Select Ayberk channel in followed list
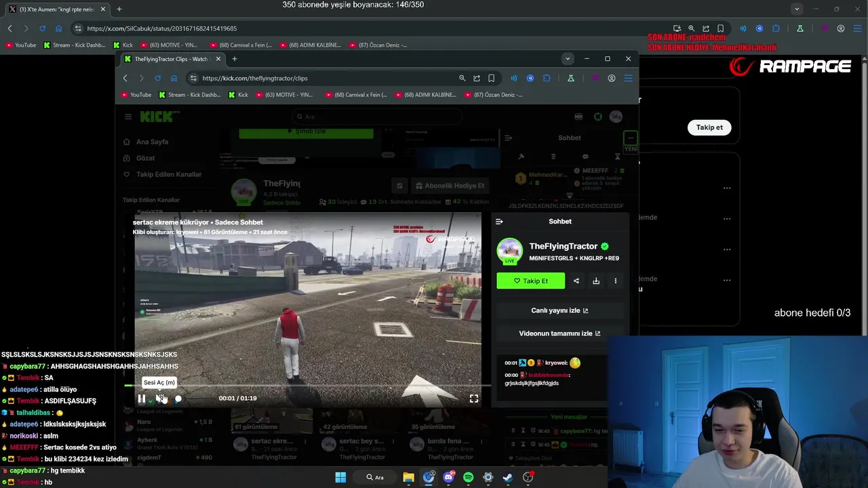The height and width of the screenshot is (488, 868). click(x=168, y=443)
